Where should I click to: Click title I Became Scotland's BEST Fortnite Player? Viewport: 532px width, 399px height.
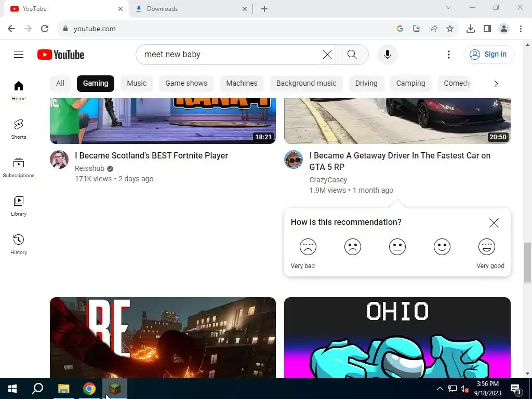point(151,156)
